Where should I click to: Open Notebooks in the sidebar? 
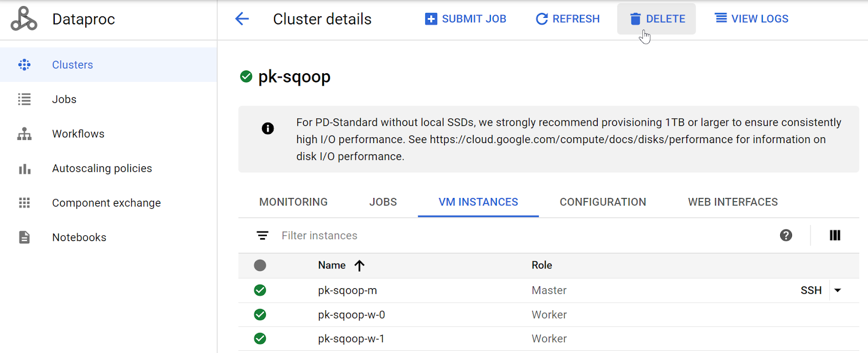coord(108,238)
